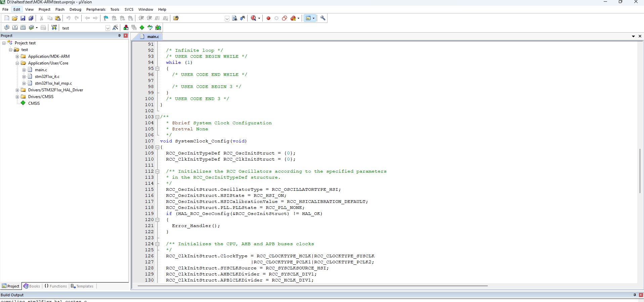Open the Project menu
Screen dimensions: 644x302
[x=44, y=9]
